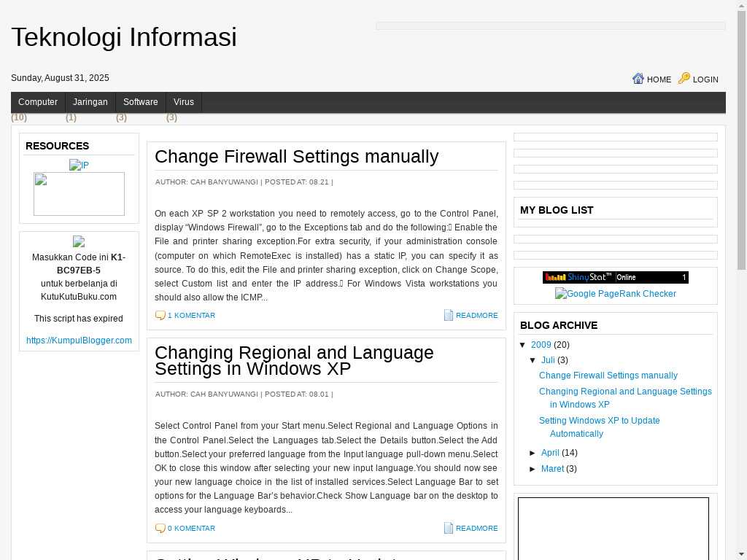
Task: Click the page vertical scrollbar thumb
Action: 742,141
